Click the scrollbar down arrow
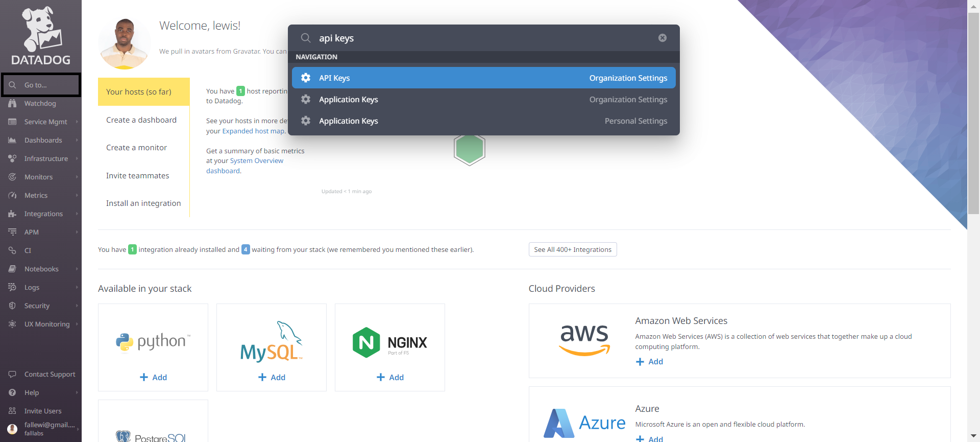 coord(973,436)
